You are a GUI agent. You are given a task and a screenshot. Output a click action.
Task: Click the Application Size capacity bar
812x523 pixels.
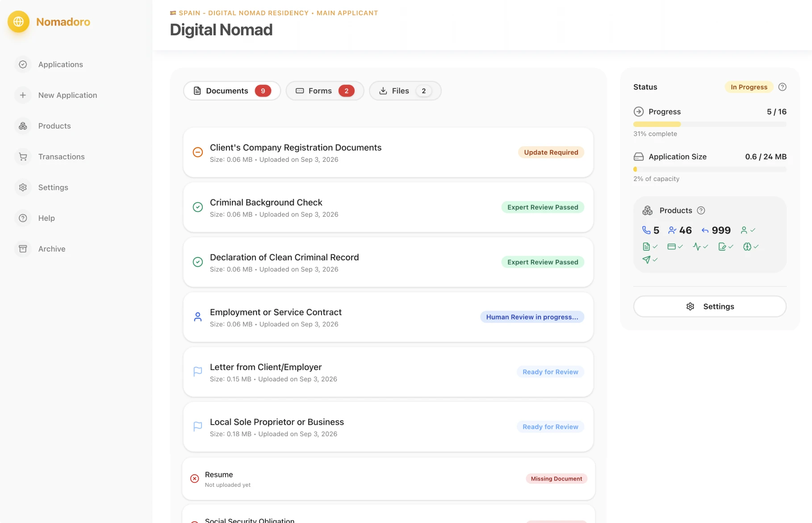(x=710, y=169)
